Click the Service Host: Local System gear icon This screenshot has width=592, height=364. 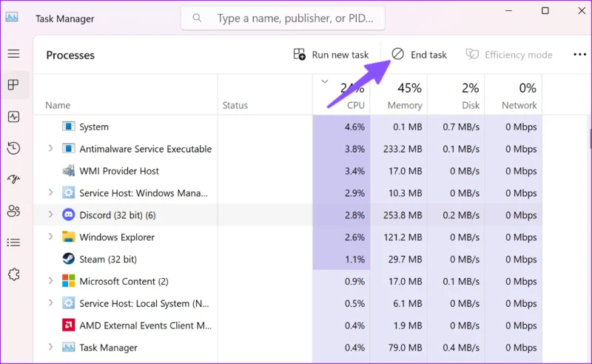coord(68,303)
